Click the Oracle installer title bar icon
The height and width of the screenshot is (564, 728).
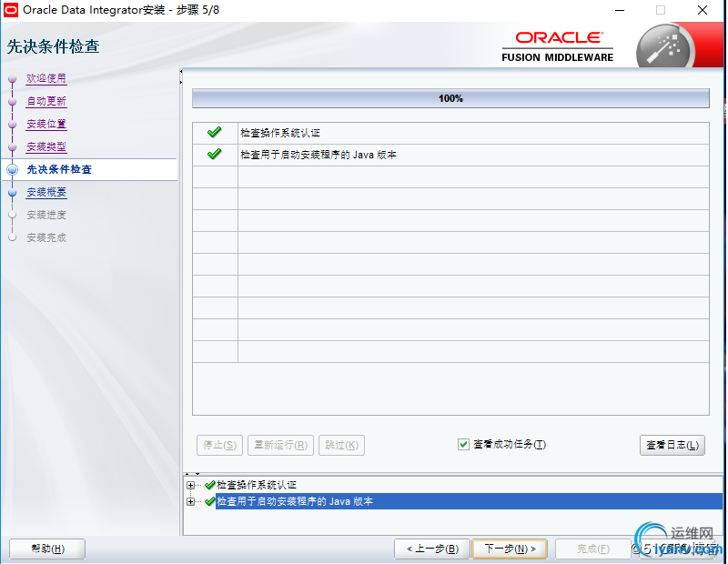(11, 10)
